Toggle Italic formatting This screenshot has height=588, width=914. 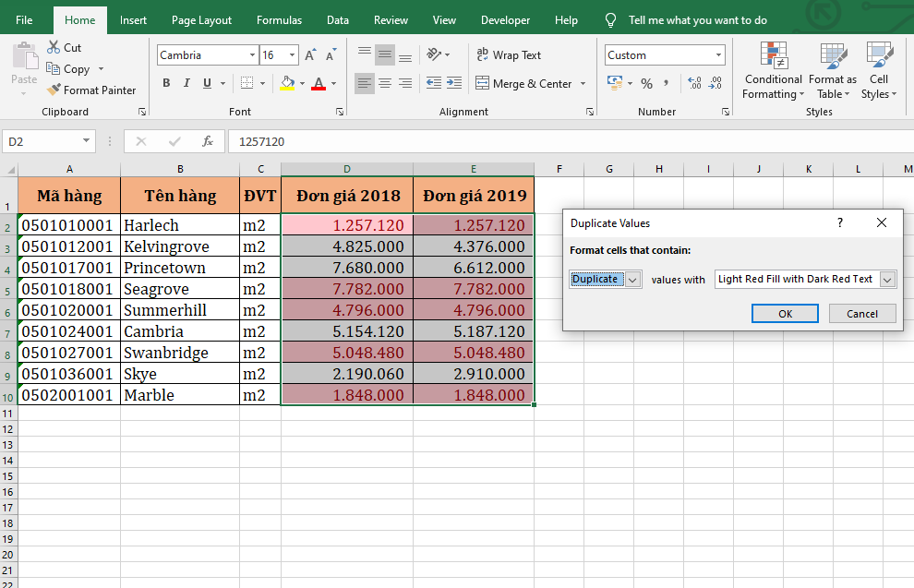click(x=186, y=83)
